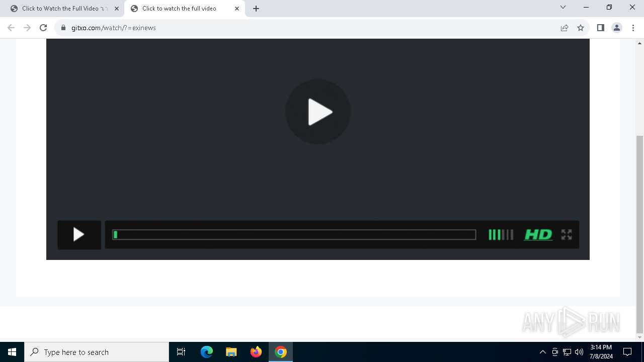Click the small play button in video controls
Screen dimensions: 644x362
pos(79,235)
